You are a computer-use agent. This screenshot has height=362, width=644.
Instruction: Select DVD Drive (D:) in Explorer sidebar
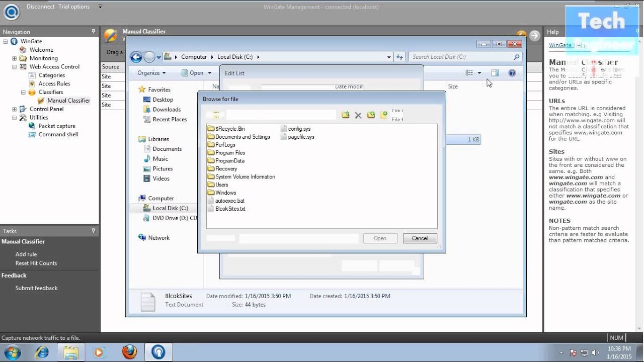click(x=170, y=218)
